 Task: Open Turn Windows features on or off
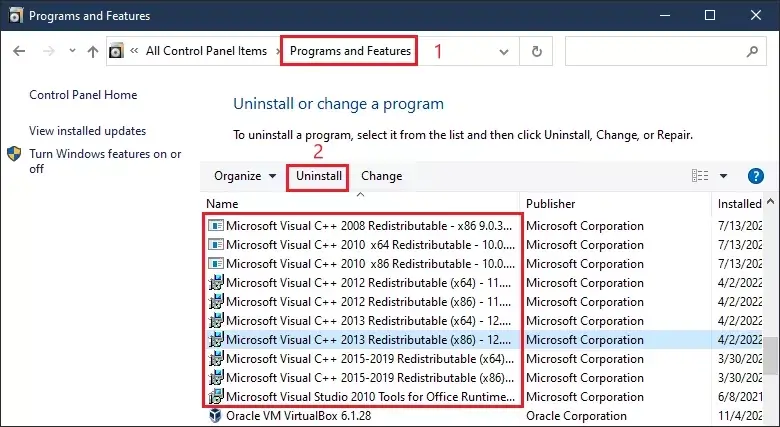105,161
